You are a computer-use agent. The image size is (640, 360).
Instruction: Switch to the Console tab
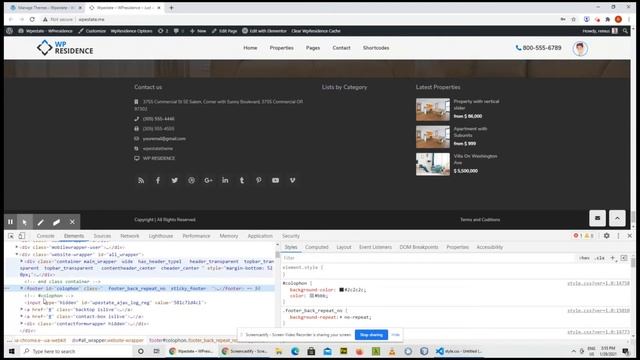pyautogui.click(x=45, y=236)
